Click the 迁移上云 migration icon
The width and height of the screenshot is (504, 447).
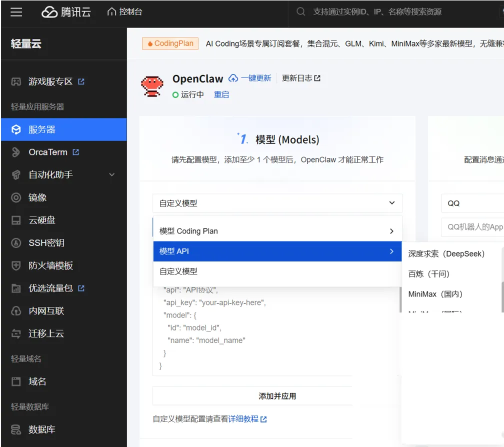[x=16, y=333]
